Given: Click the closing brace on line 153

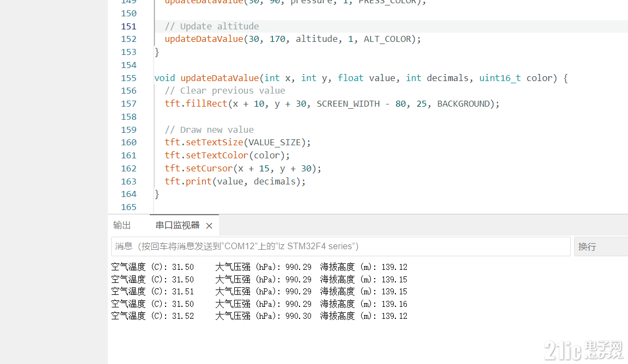Looking at the screenshot, I should pos(157,52).
